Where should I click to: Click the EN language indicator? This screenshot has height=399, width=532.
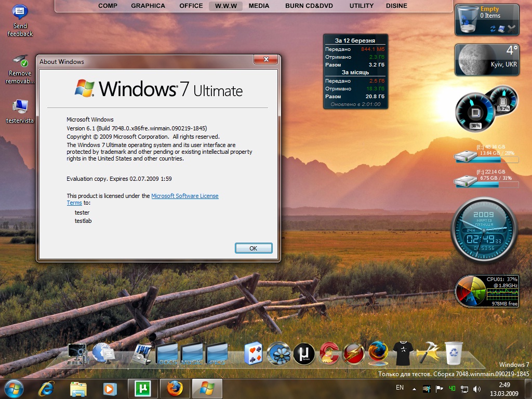click(x=400, y=388)
